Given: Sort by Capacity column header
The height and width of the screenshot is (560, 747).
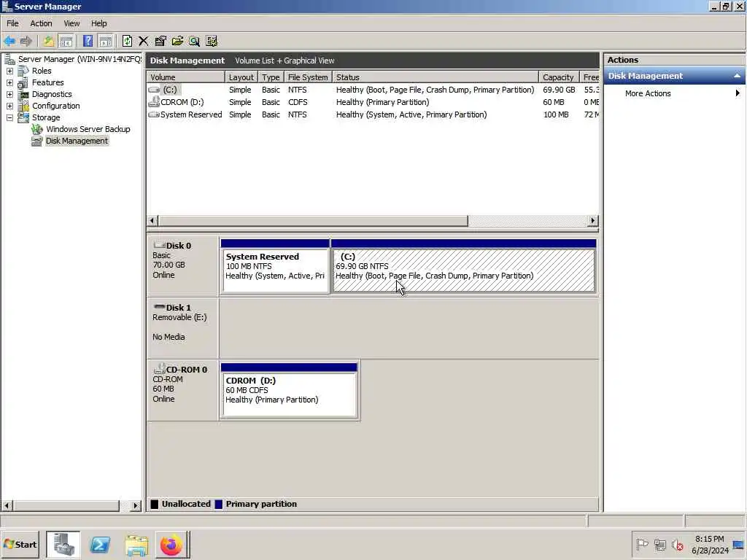Looking at the screenshot, I should click(559, 77).
